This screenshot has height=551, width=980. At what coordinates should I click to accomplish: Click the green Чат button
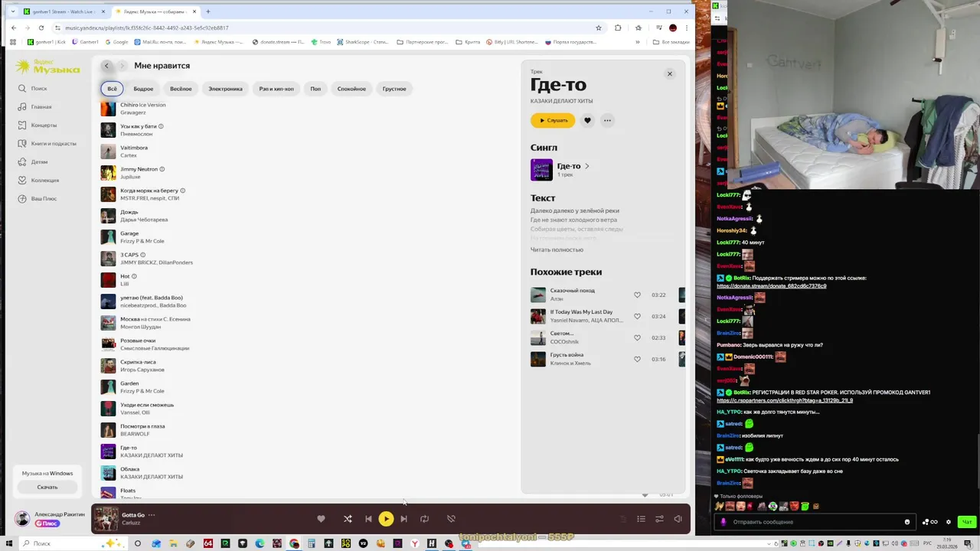click(967, 522)
